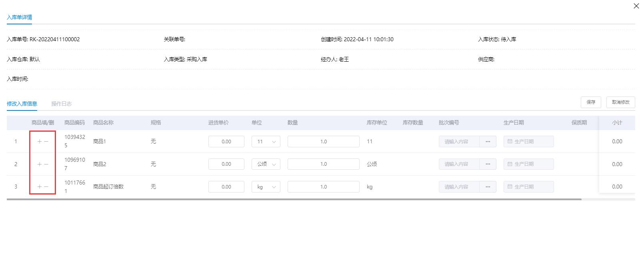Image resolution: width=644 pixels, height=261 pixels.
Task: Click the plus icon in 商品起订倍数 row
Action: (x=40, y=187)
